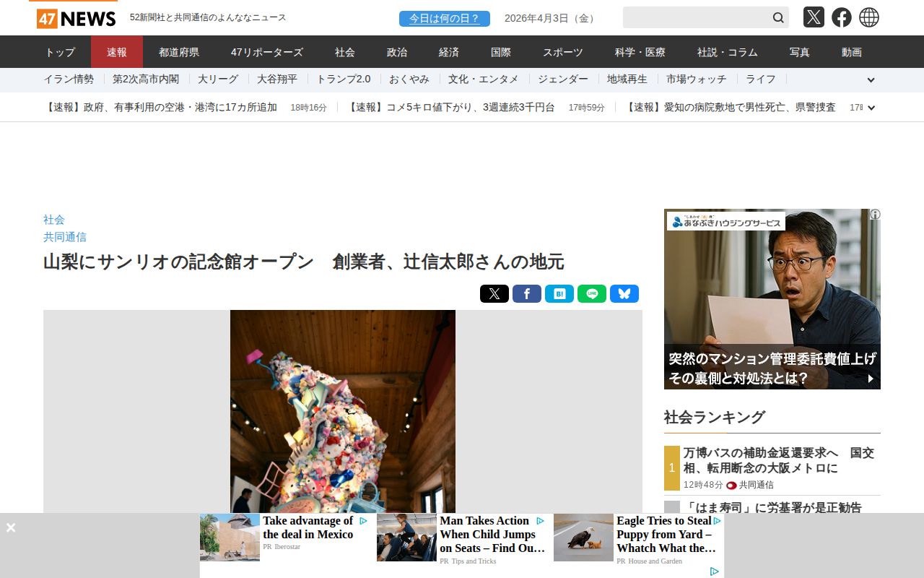Open the Facebook header icon
This screenshot has width=924, height=578.
pyautogui.click(x=842, y=17)
